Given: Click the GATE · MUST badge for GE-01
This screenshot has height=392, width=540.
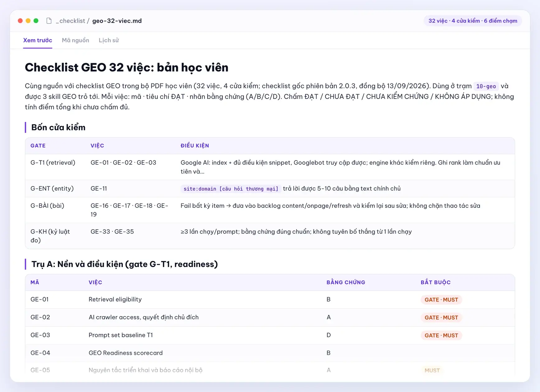Looking at the screenshot, I should click(441, 300).
